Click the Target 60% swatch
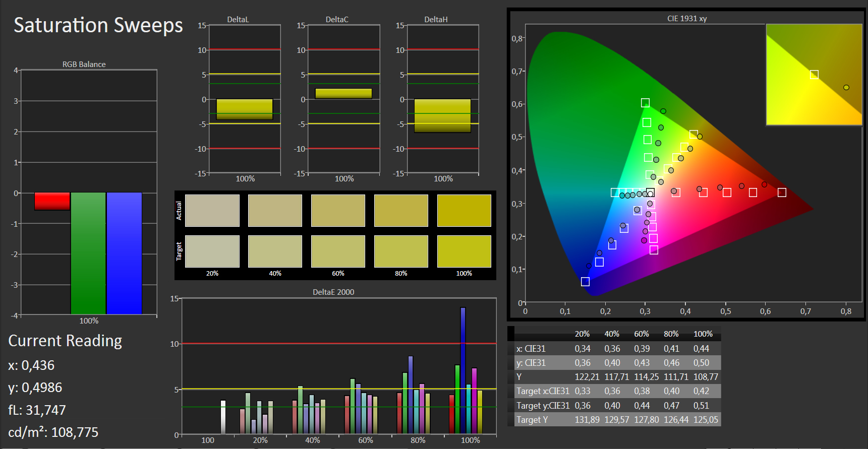868x449 pixels. click(338, 251)
